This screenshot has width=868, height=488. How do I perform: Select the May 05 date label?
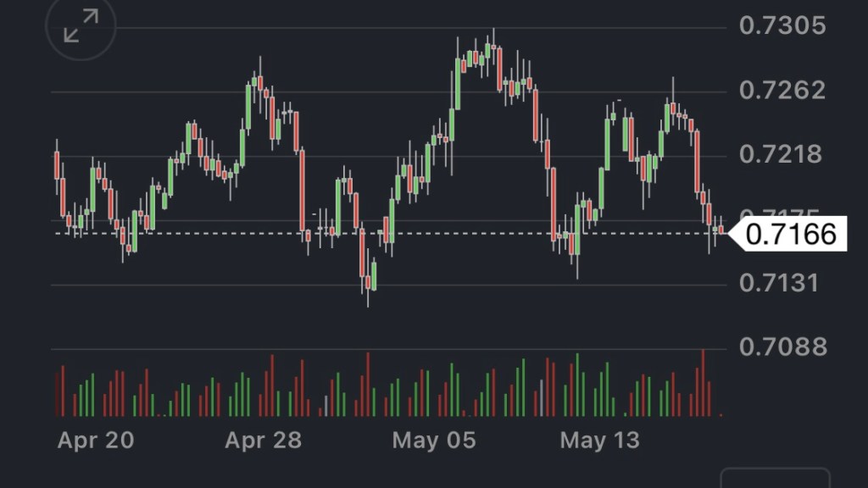point(434,441)
